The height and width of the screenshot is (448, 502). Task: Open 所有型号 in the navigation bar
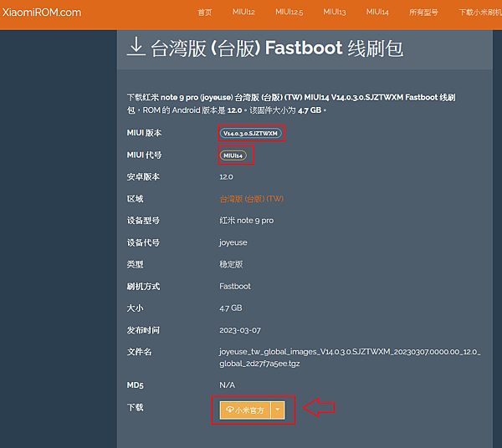423,13
